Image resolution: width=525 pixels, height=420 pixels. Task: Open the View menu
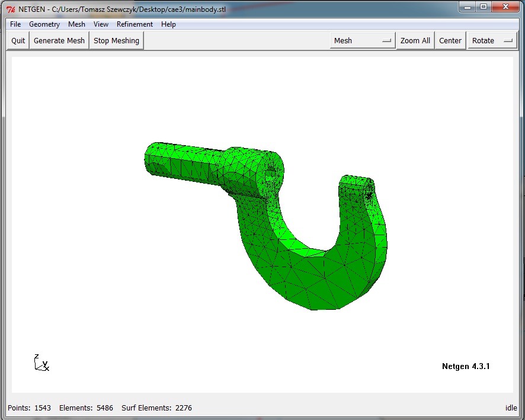pos(101,24)
